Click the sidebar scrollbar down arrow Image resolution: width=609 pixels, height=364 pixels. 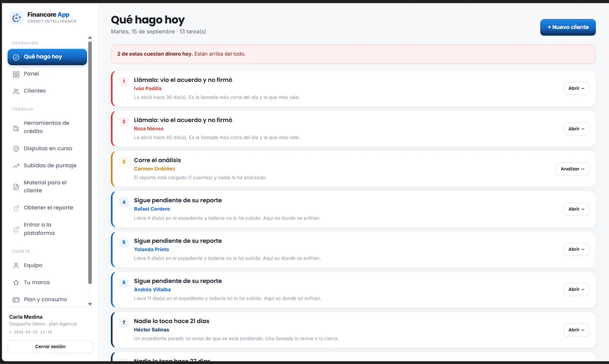click(90, 304)
